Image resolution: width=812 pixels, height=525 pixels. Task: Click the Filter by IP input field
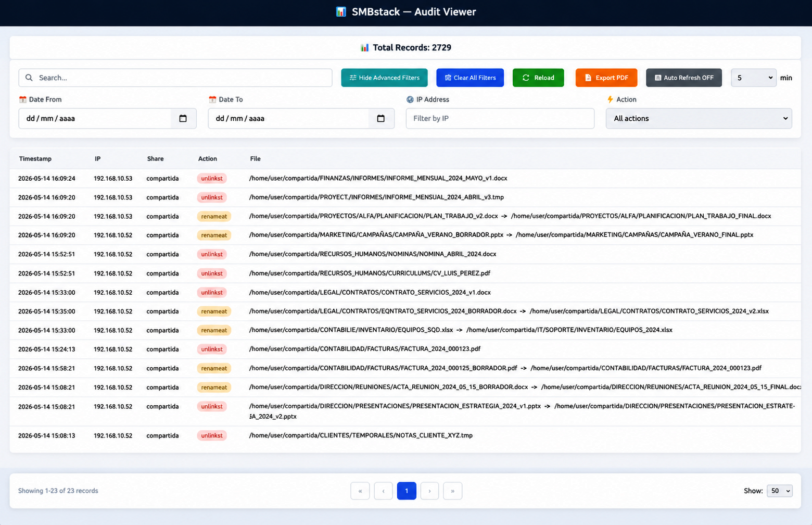[500, 118]
